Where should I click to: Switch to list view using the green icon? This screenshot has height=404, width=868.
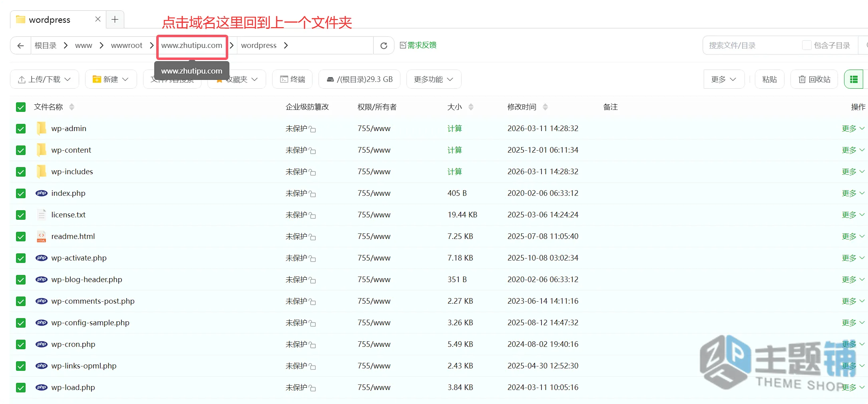854,79
